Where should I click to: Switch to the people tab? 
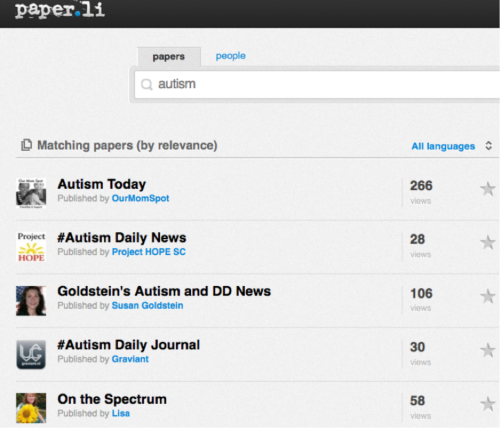(x=231, y=56)
